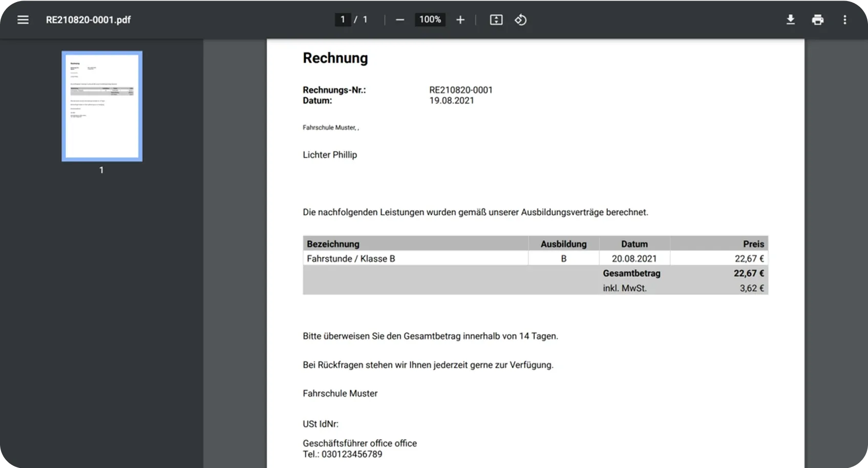Image resolution: width=868 pixels, height=468 pixels.
Task: Click the Gesamtbetrag label in the table
Action: (x=631, y=274)
